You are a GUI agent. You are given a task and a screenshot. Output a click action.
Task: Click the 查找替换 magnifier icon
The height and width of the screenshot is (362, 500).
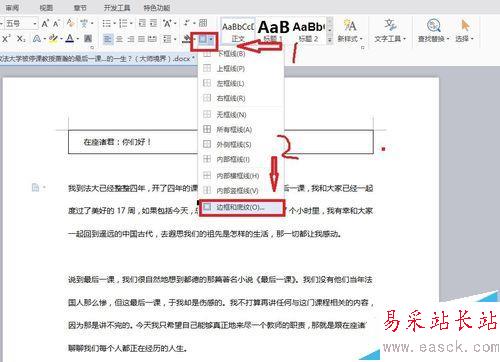click(x=433, y=26)
